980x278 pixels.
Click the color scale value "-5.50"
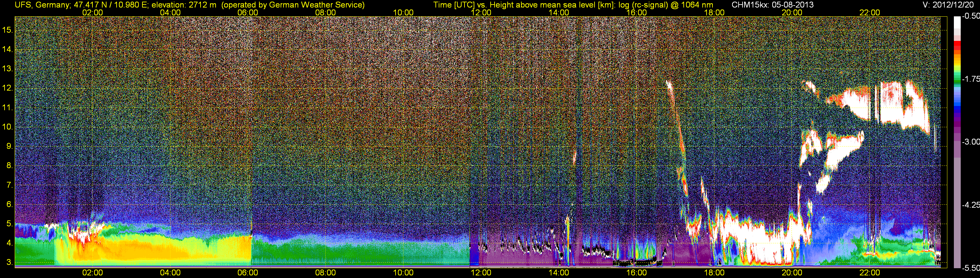(971, 268)
